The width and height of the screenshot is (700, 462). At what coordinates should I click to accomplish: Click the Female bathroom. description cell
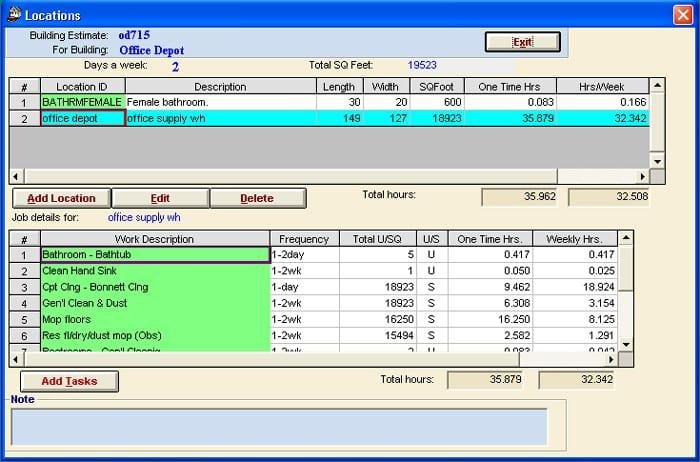pos(221,102)
